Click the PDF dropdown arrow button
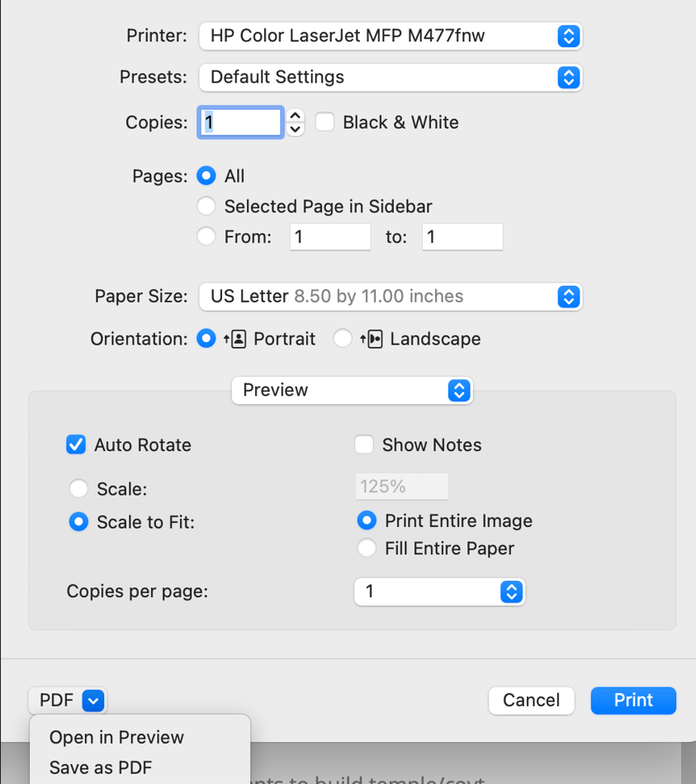Viewport: 696px width, 784px height. 93,701
